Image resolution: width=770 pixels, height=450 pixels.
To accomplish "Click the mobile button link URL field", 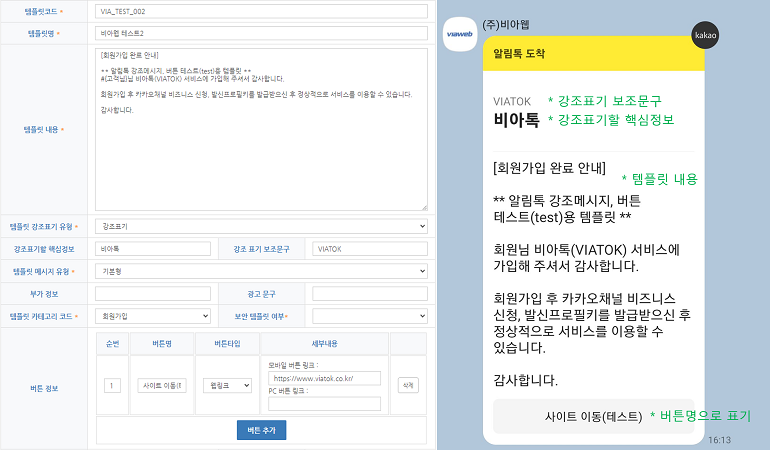I will coord(324,378).
